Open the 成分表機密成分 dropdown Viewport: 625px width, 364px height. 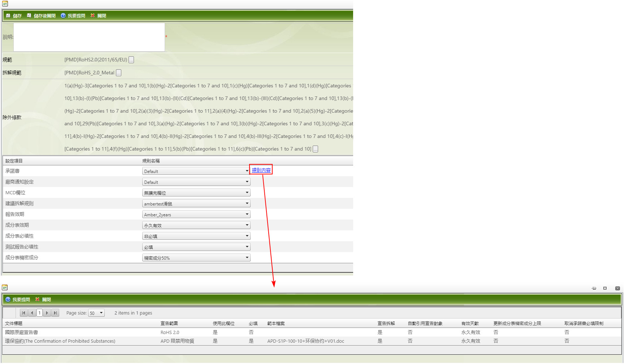tap(196, 258)
